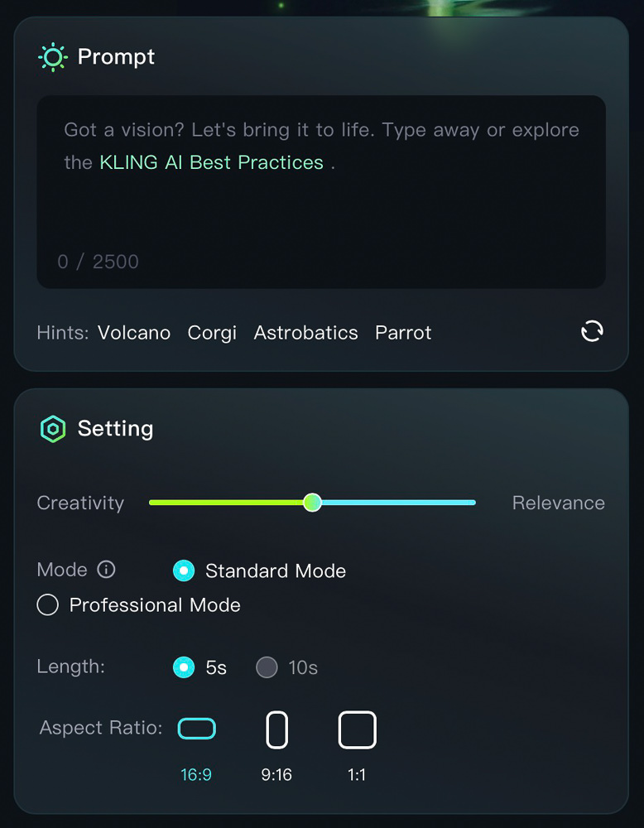
Task: Click the Mode info icon
Action: [106, 570]
